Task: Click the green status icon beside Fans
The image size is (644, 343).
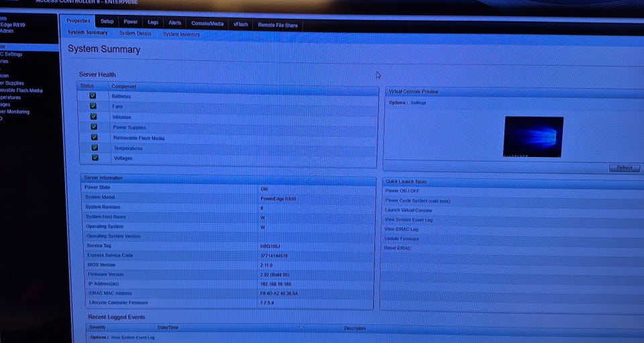Action: pos(93,106)
